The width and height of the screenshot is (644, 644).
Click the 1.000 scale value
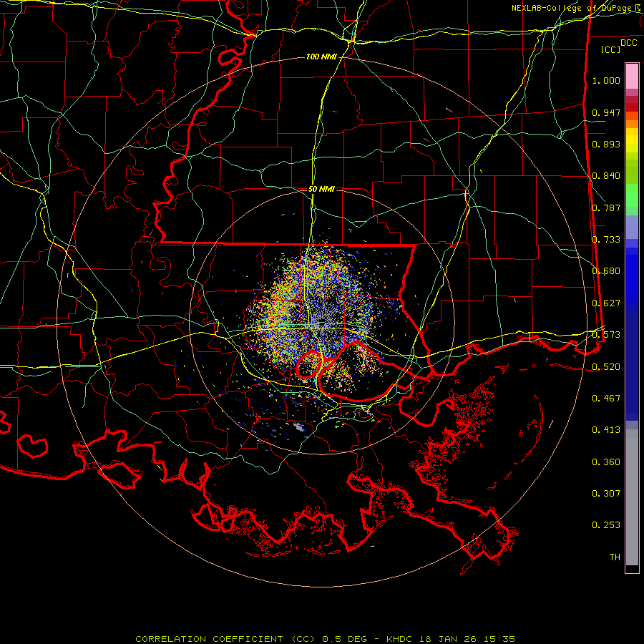(606, 80)
